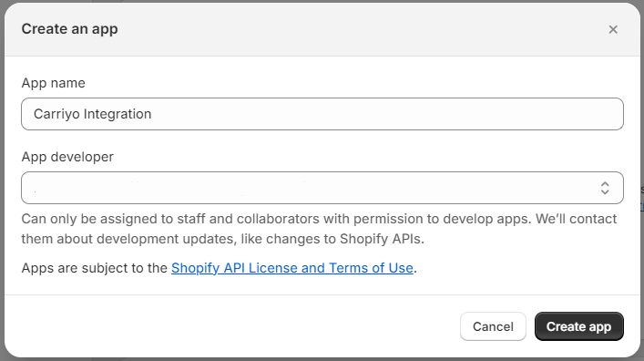The height and width of the screenshot is (361, 644).
Task: Click the App developer label
Action: coord(67,157)
